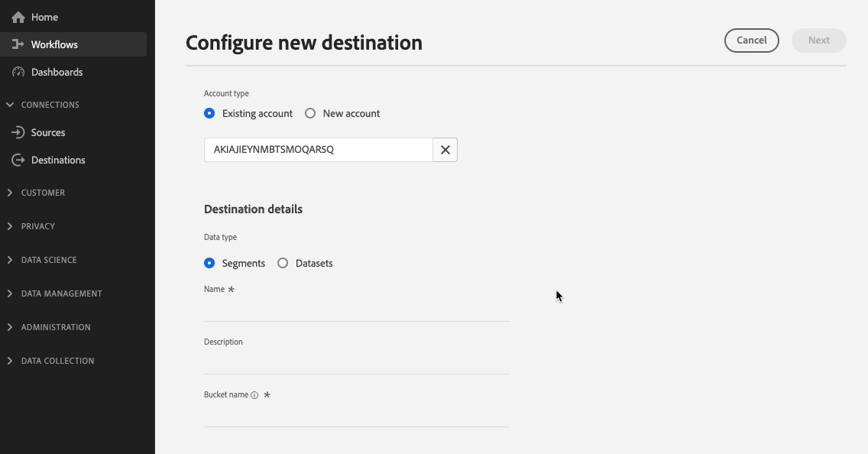Click the Home icon in sidebar
Image resolution: width=868 pixels, height=454 pixels.
(x=18, y=18)
